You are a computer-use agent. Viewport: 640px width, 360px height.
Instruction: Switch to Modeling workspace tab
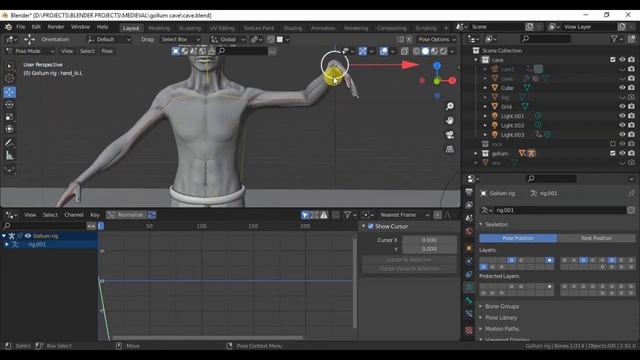tap(159, 28)
